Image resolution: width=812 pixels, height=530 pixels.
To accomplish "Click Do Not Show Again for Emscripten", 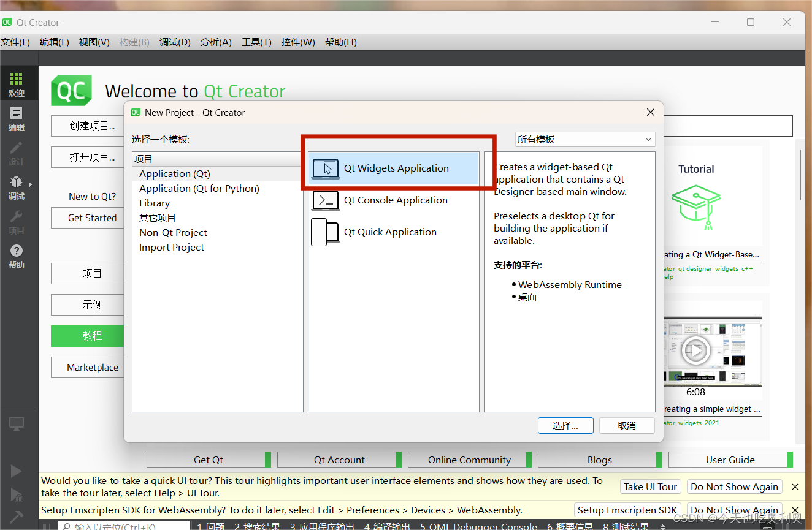I will [734, 510].
